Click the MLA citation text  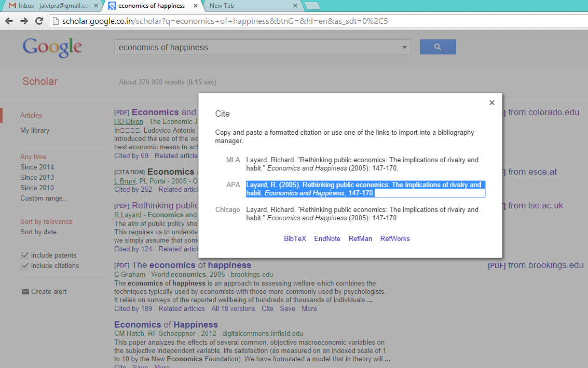(362, 164)
